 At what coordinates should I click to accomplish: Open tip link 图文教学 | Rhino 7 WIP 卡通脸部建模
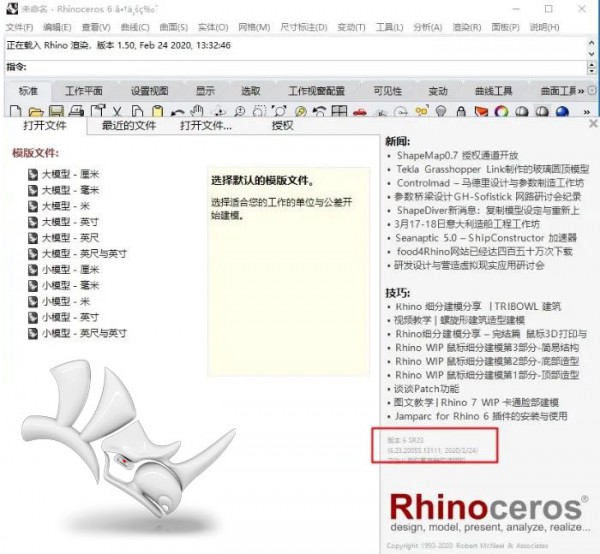(476, 402)
